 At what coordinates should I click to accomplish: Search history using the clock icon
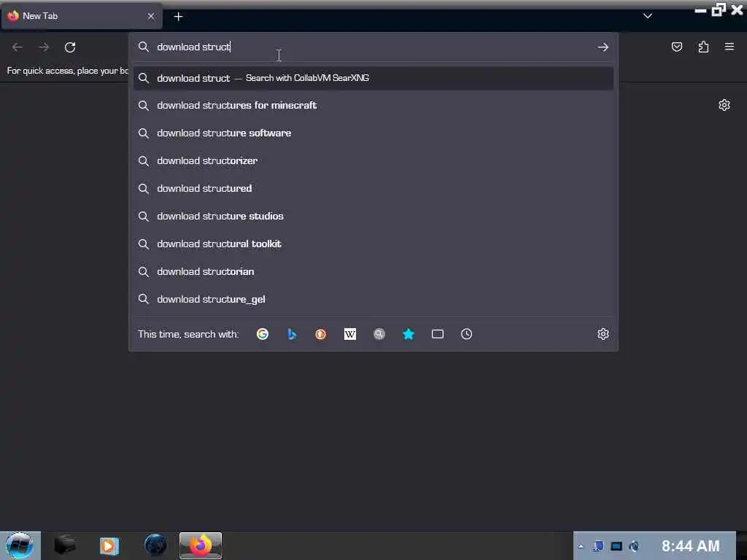coord(466,334)
